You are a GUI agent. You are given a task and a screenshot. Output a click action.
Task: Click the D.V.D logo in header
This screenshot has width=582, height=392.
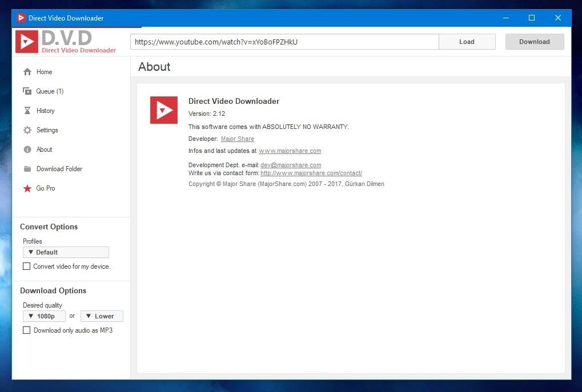click(x=66, y=42)
